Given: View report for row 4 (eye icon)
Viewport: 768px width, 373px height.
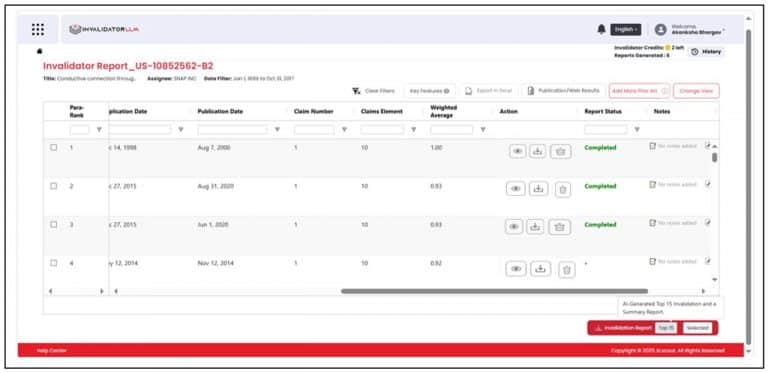Looking at the screenshot, I should 516,269.
